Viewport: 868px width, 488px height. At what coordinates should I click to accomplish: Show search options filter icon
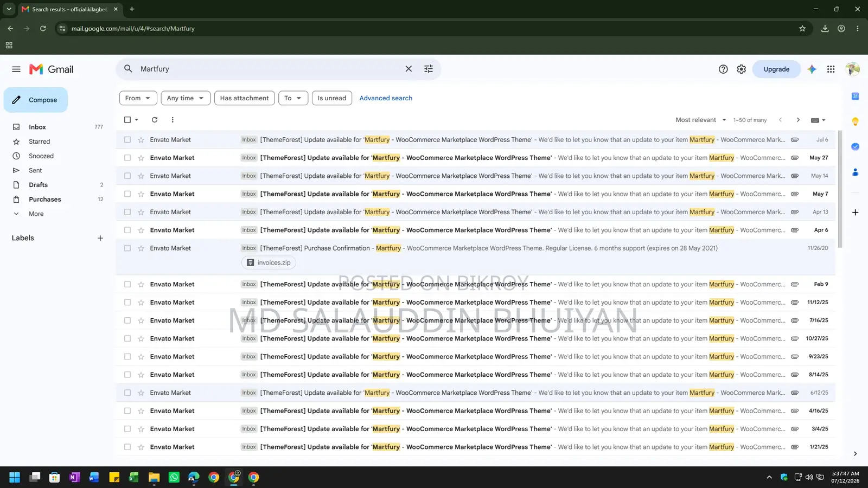[x=429, y=69]
